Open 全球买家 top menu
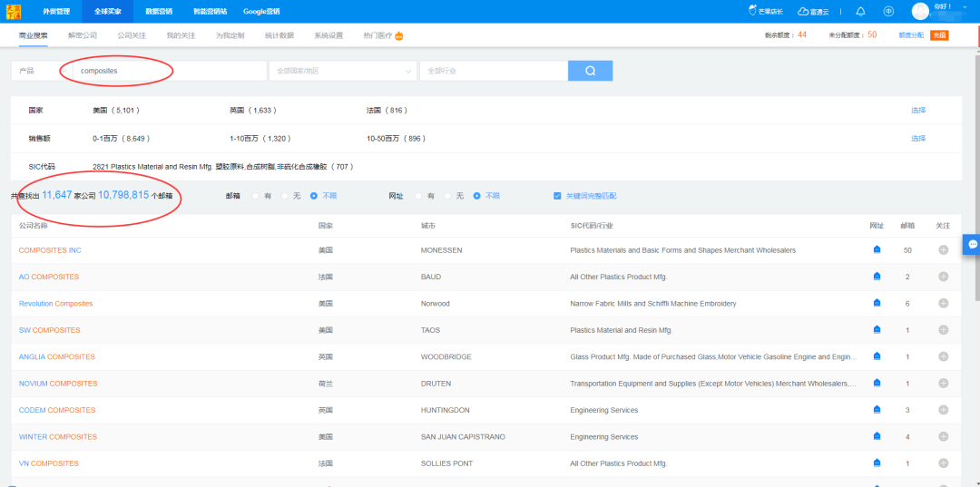Screen dimensions: 980x487 click(x=107, y=11)
